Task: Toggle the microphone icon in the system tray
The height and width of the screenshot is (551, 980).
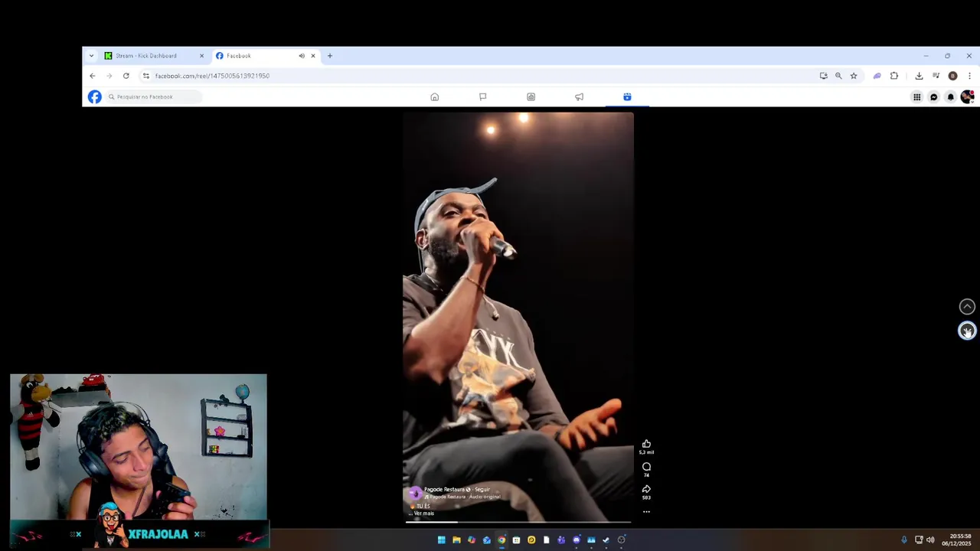Action: click(x=904, y=540)
